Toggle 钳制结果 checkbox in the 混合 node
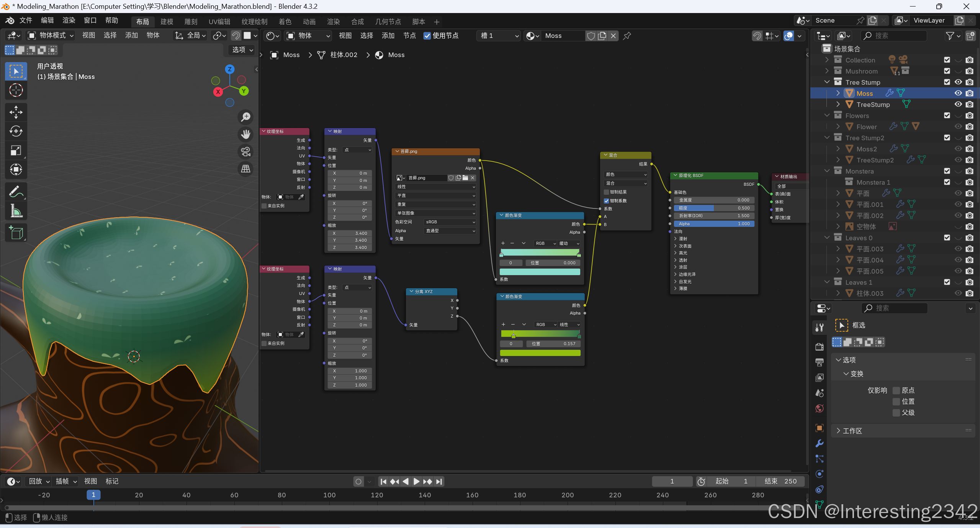Screen dimensions: 980x528 (606, 192)
